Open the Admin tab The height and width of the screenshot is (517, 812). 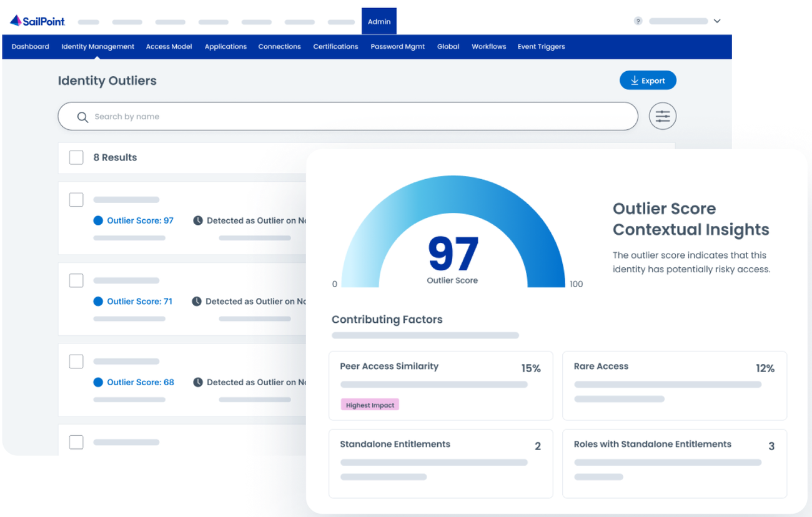379,21
